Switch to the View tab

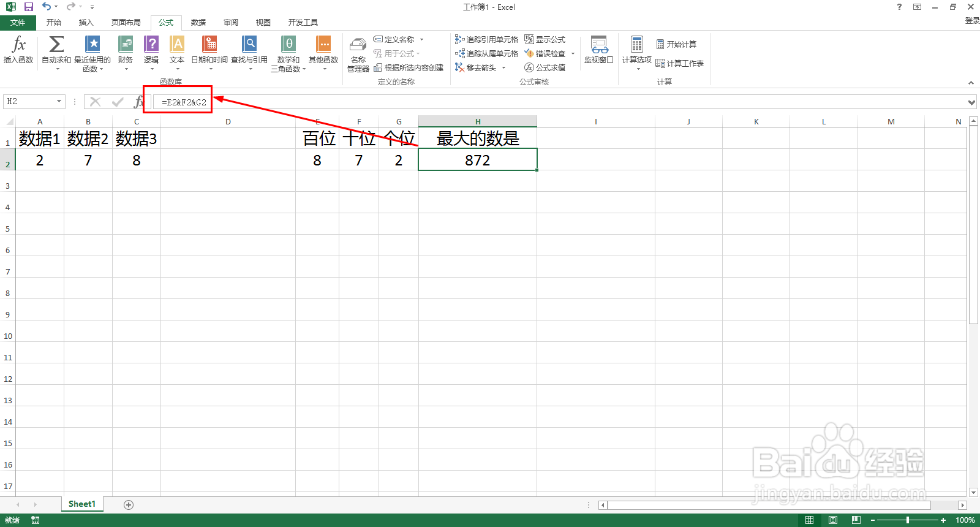(263, 23)
